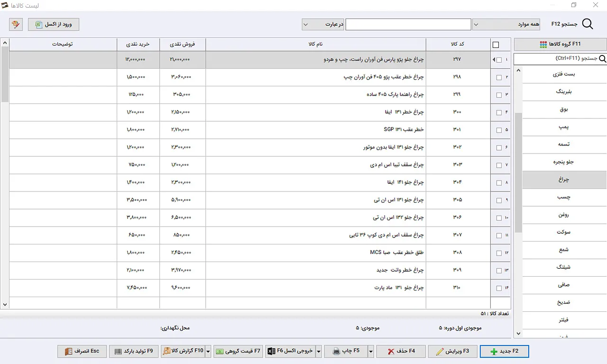
Task: Open the در عبارت match type dropdown
Action: [x=323, y=24]
